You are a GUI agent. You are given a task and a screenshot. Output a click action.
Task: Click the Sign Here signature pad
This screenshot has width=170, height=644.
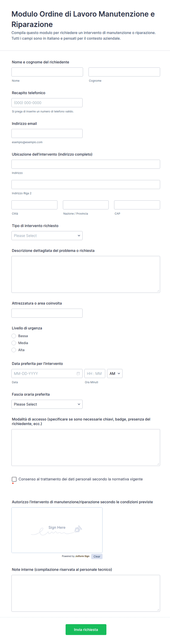pos(57,530)
